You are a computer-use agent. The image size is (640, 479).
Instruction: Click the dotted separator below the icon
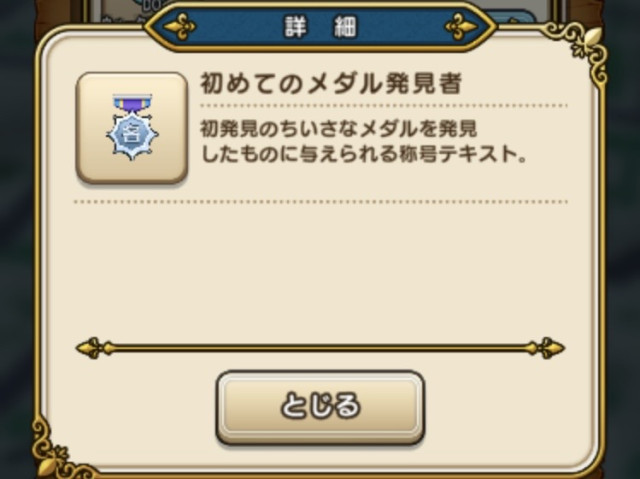click(x=321, y=202)
